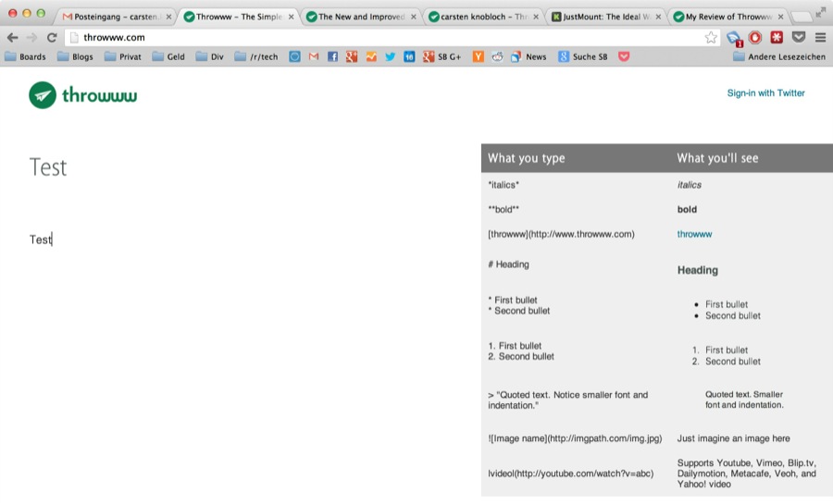Click the Test body text field
Viewport: 833px width, 504px height.
coord(41,240)
